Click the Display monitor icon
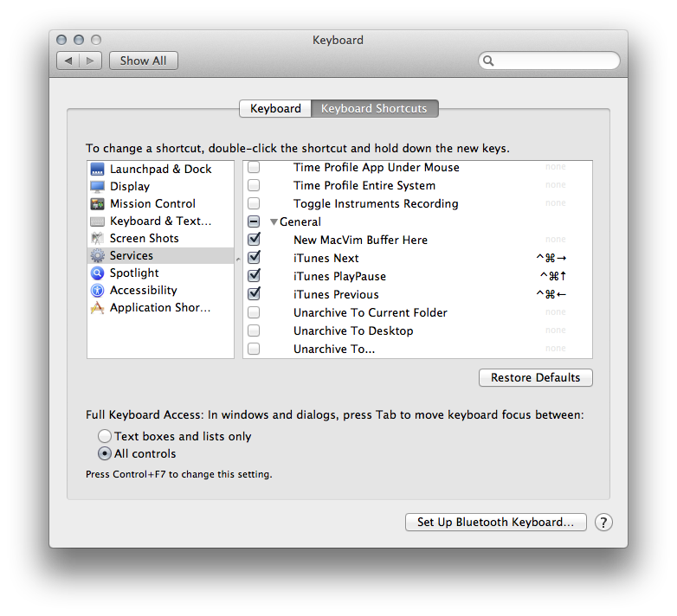The height and width of the screenshot is (616, 677). click(97, 186)
